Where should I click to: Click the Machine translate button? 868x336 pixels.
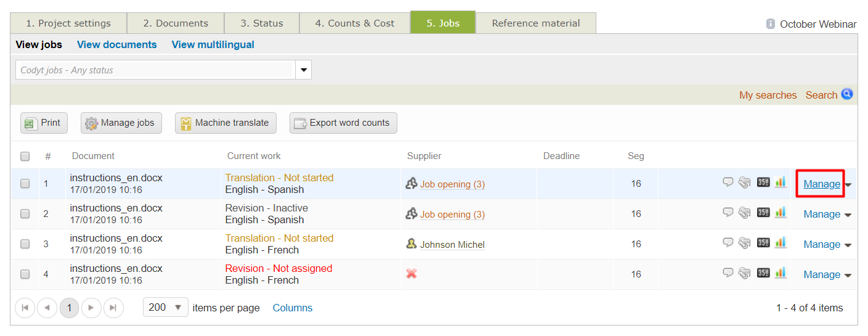click(x=225, y=123)
